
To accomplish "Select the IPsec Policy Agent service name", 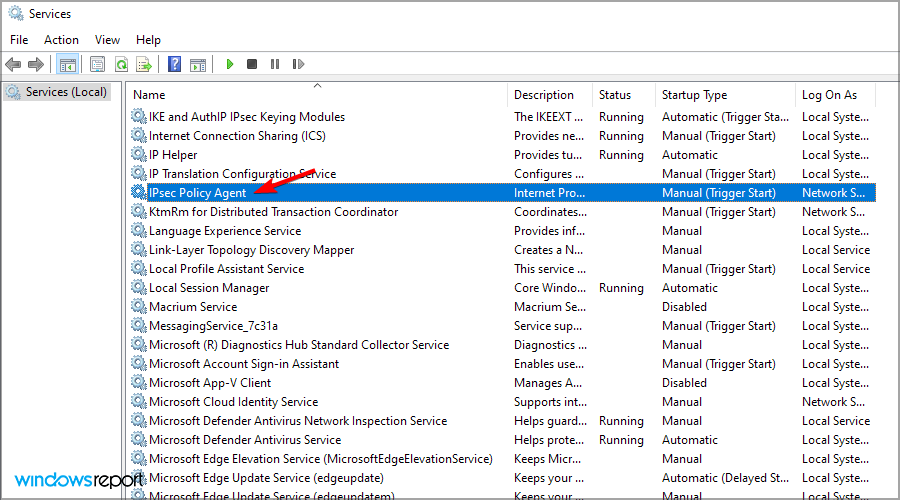I will coord(197,193).
